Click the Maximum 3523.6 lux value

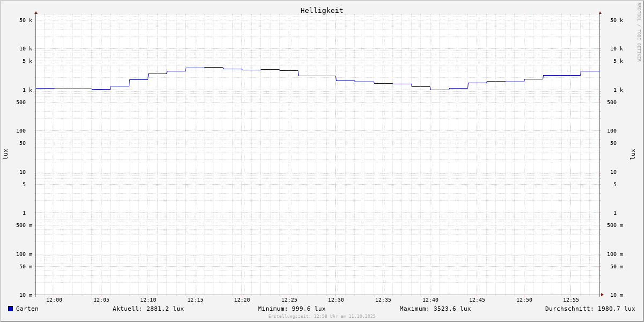(435, 309)
